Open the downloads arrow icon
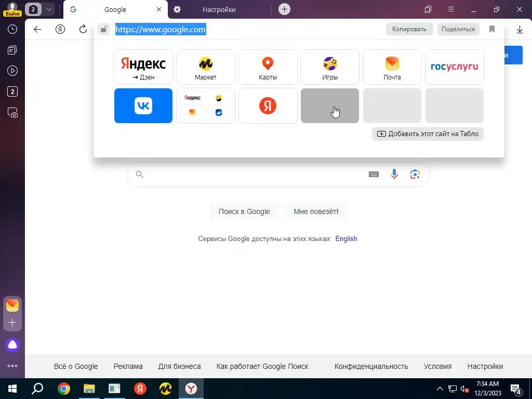Image resolution: width=532 pixels, height=399 pixels. pyautogui.click(x=520, y=30)
